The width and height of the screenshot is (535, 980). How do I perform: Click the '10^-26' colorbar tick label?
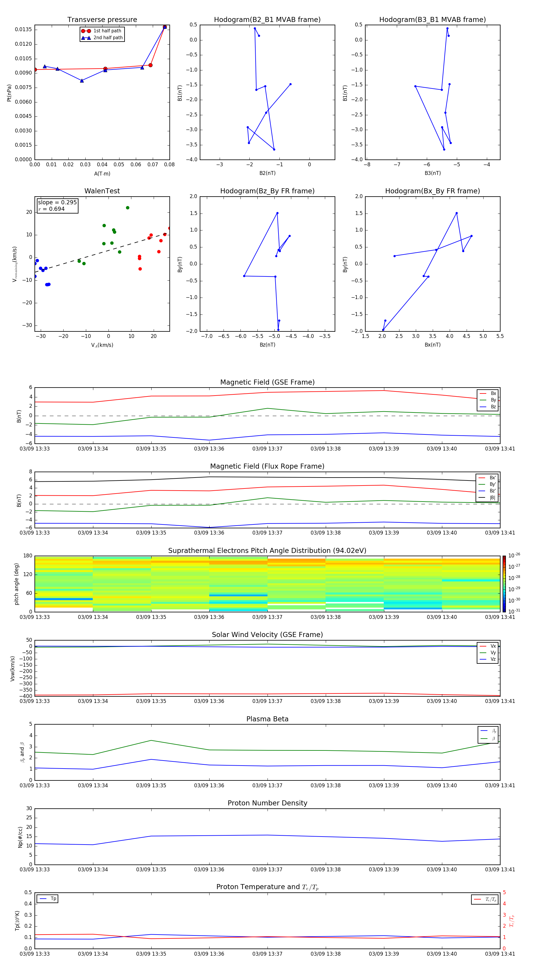click(x=514, y=555)
